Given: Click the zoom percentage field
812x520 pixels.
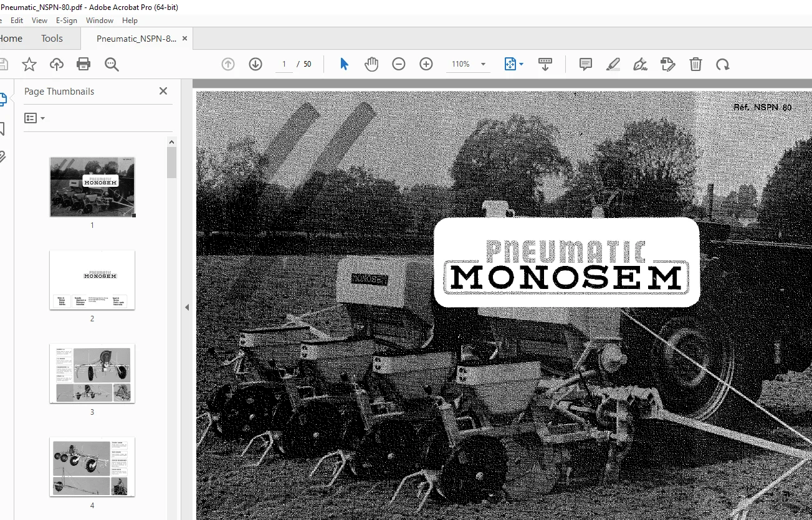Looking at the screenshot, I should click(461, 64).
